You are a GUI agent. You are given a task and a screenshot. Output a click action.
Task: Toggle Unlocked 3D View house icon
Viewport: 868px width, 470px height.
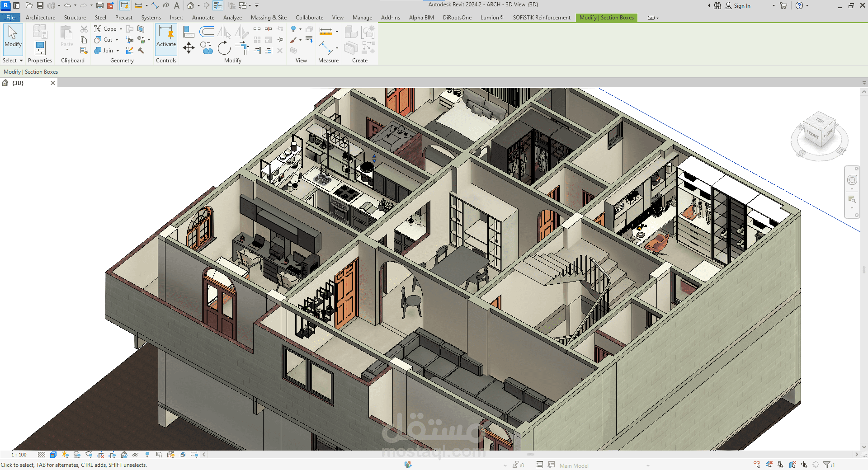(x=124, y=455)
